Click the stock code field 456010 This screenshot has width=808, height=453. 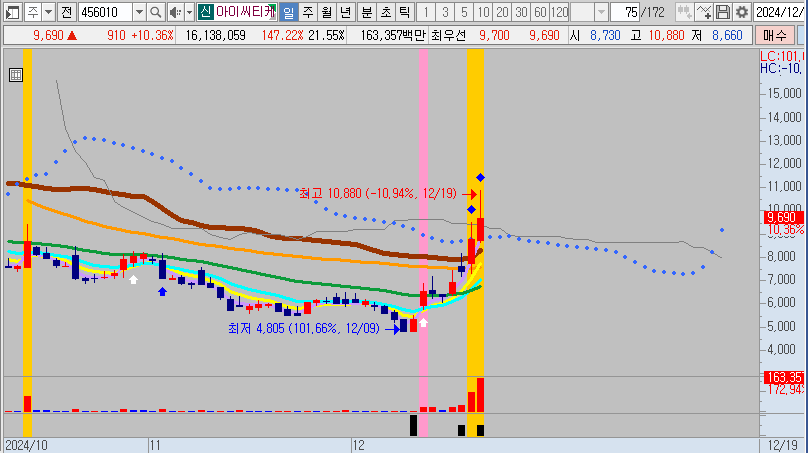pyautogui.click(x=106, y=12)
